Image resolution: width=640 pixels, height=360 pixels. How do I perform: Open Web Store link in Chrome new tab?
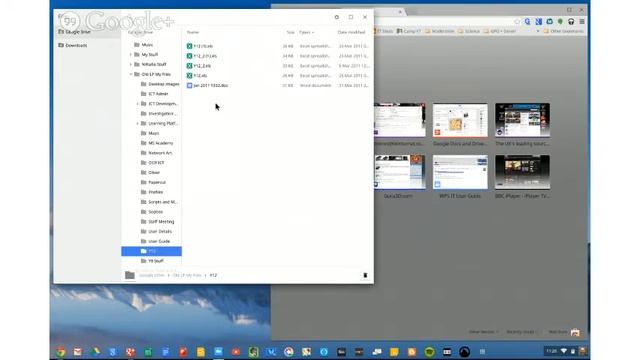(x=564, y=332)
